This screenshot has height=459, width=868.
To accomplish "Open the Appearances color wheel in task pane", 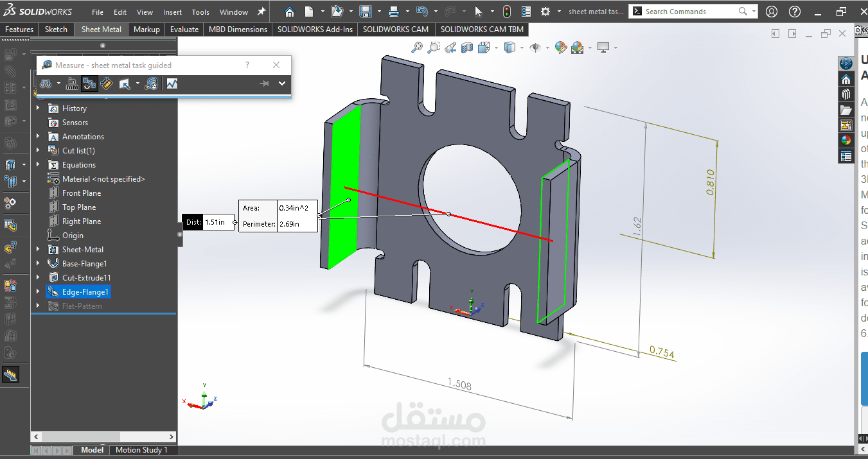I will pyautogui.click(x=846, y=140).
